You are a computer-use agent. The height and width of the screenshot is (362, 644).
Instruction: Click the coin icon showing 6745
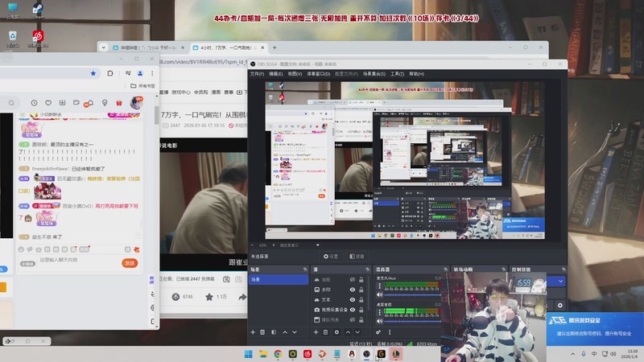[x=175, y=297]
